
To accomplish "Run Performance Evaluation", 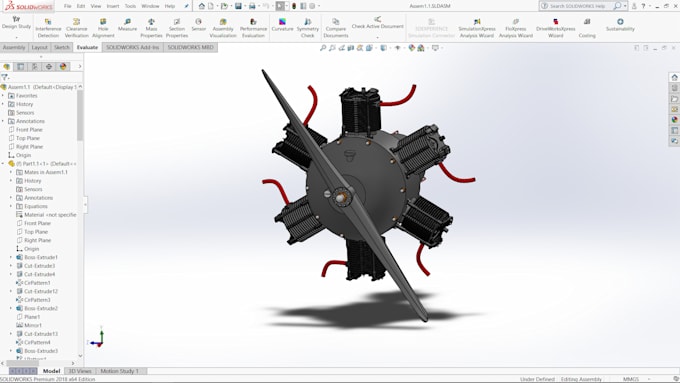I will pos(253,28).
